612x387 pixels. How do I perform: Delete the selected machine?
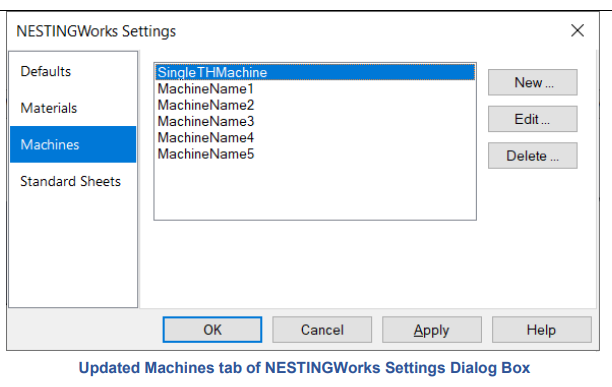coord(533,156)
